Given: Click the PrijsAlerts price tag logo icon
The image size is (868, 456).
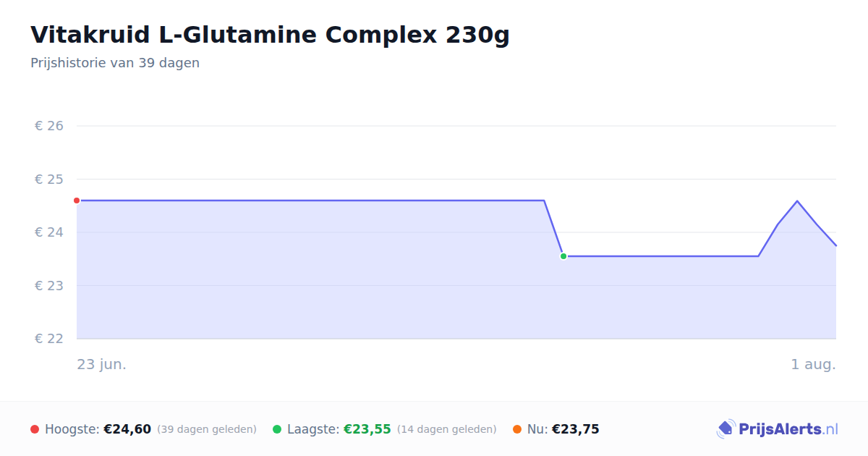Looking at the screenshot, I should click(x=726, y=429).
